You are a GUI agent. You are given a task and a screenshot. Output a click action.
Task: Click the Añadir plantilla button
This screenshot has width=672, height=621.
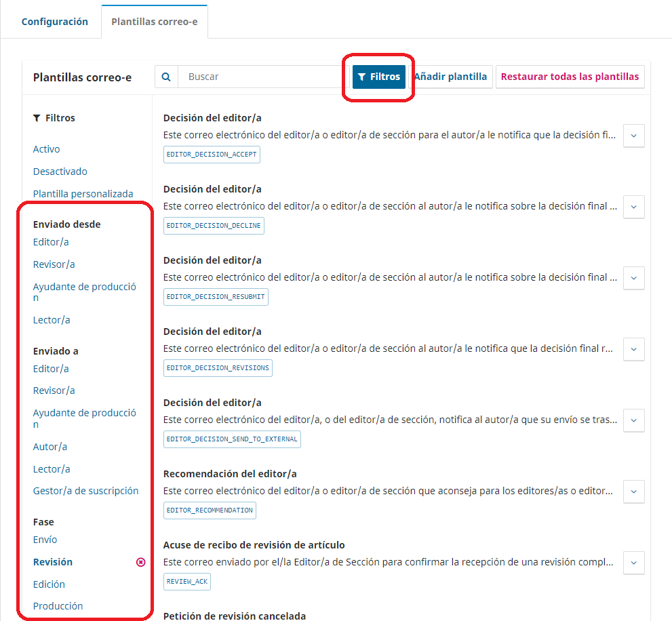451,77
